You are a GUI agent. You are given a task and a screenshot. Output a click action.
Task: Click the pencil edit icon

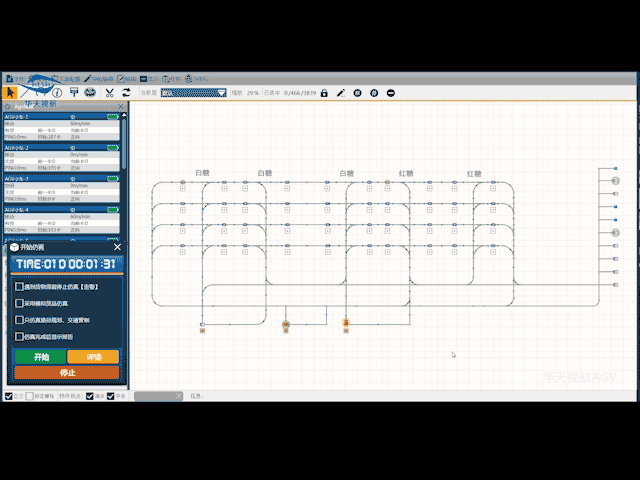pyautogui.click(x=341, y=93)
